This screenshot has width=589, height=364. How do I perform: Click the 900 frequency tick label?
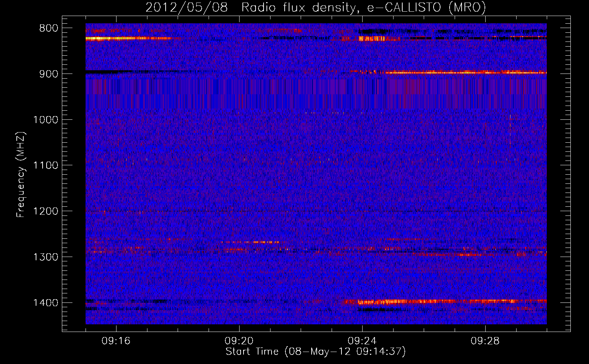49,74
